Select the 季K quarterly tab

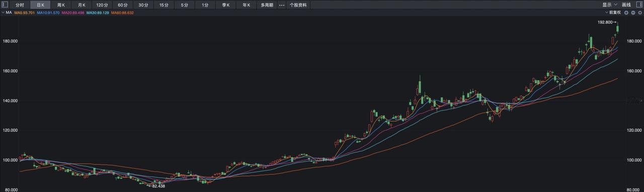(226, 5)
